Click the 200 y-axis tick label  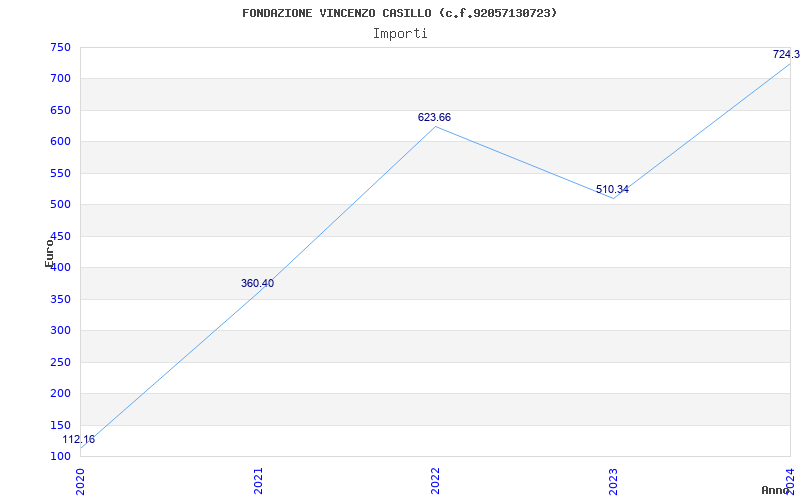coord(60,393)
